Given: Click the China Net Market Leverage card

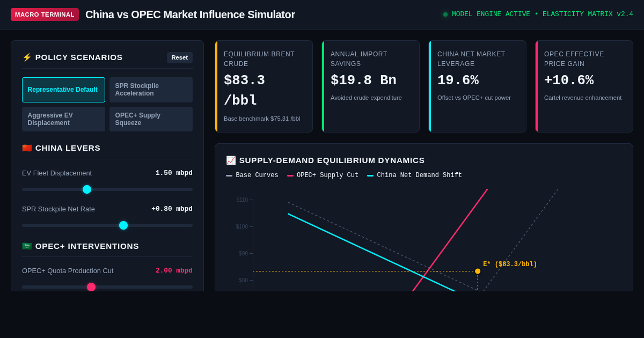Looking at the screenshot, I should tap(478, 86).
